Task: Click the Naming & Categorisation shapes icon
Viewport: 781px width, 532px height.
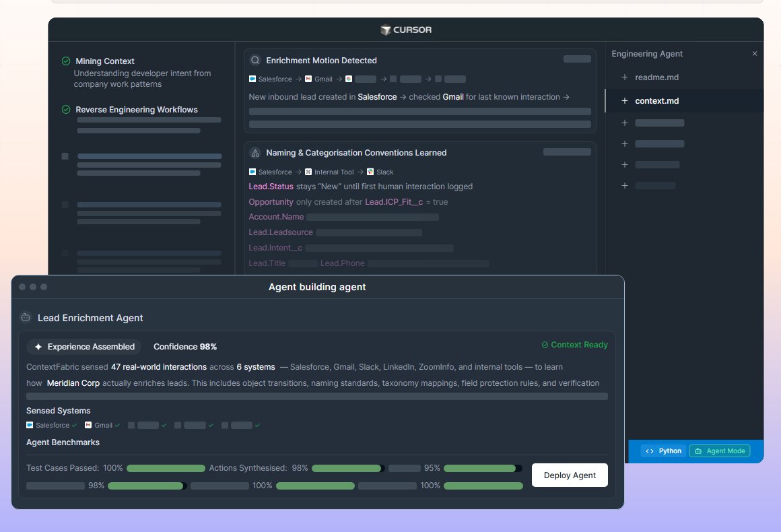Action: click(255, 153)
